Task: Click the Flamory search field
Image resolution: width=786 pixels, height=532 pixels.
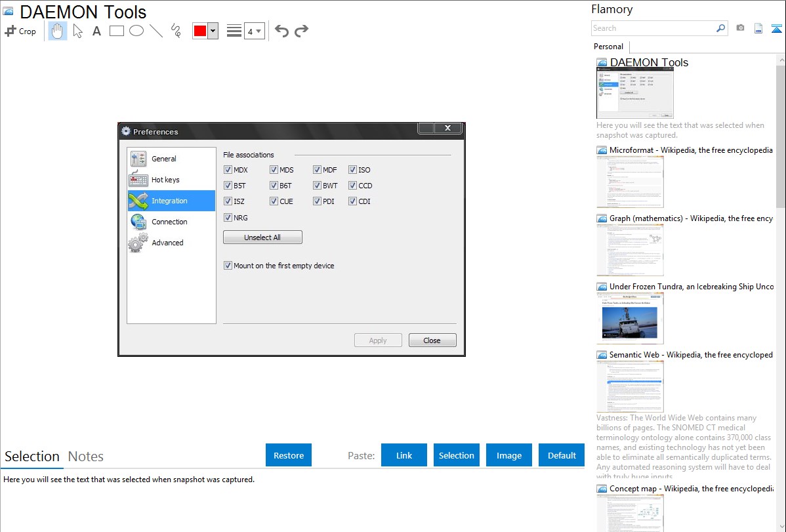Action: pos(653,28)
